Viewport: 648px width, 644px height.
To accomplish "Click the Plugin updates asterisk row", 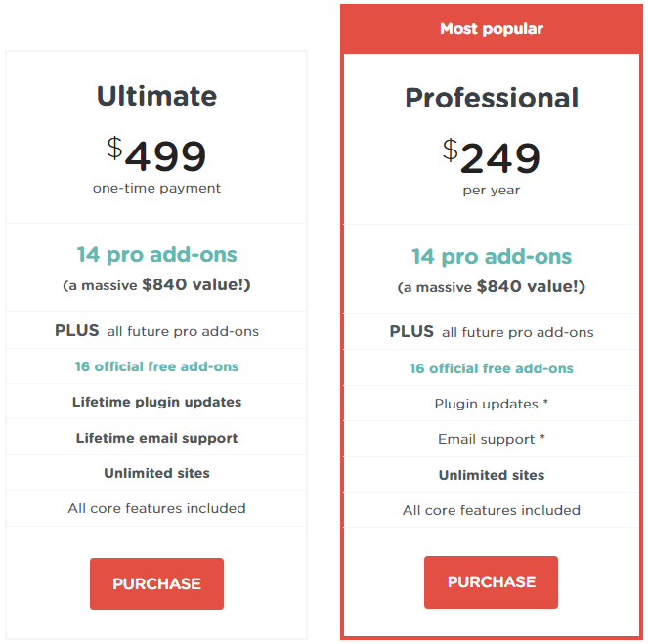I will (492, 404).
